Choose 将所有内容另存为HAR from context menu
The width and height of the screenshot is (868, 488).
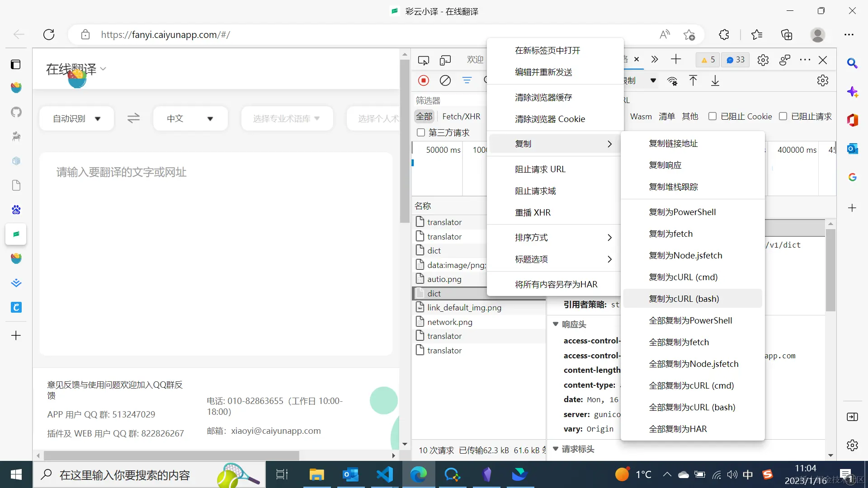[556, 284]
